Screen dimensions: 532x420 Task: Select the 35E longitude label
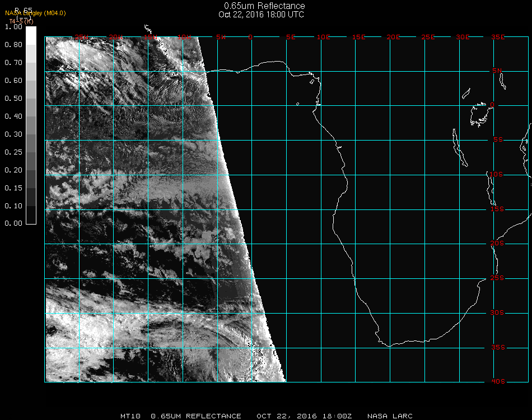pos(498,38)
